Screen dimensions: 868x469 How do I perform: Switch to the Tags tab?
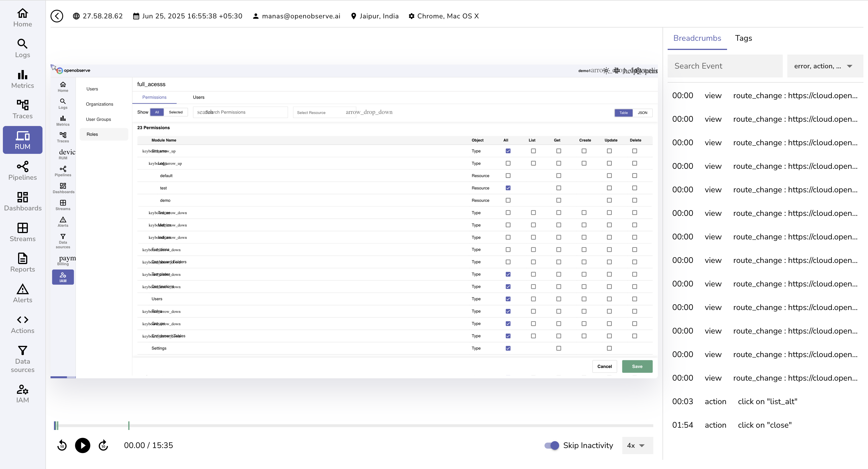[x=743, y=38]
